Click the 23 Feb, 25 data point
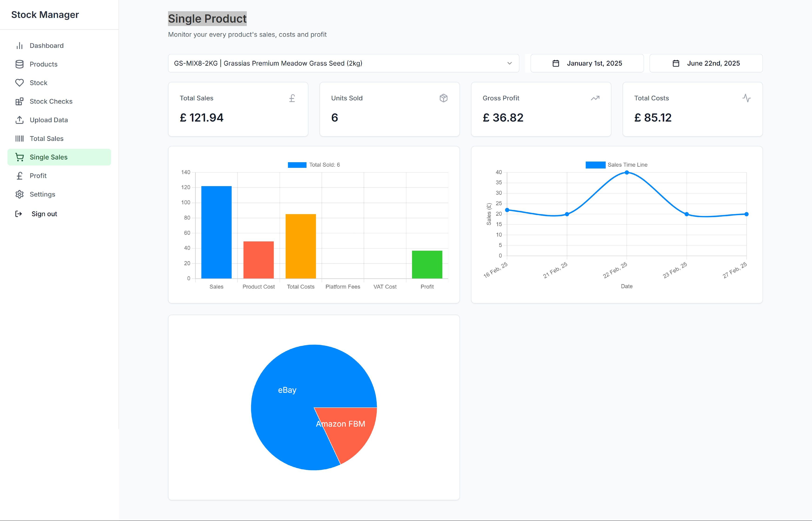 pos(687,214)
